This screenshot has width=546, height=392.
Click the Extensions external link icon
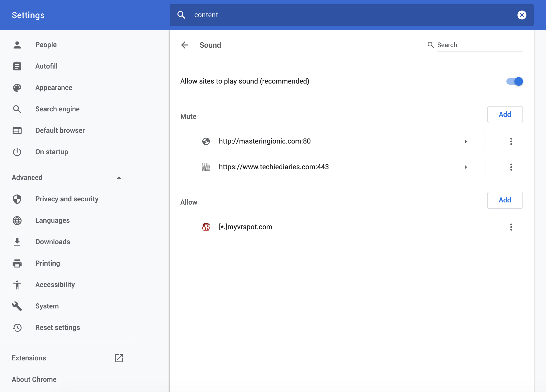click(119, 358)
